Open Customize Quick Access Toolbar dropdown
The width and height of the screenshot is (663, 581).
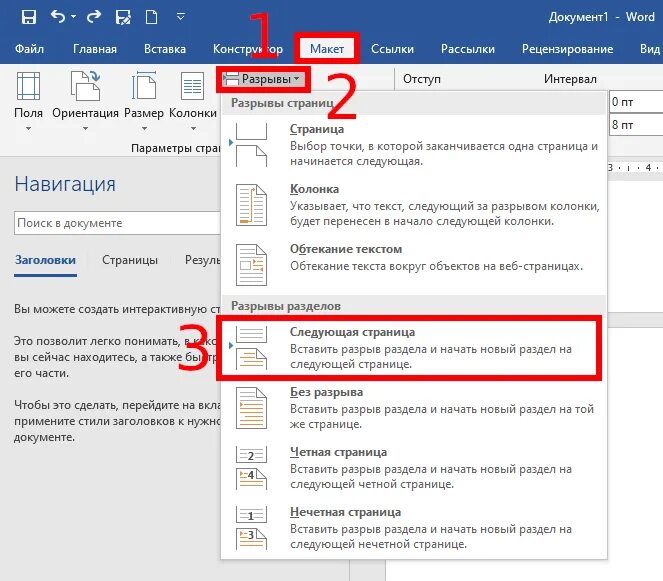click(x=181, y=17)
